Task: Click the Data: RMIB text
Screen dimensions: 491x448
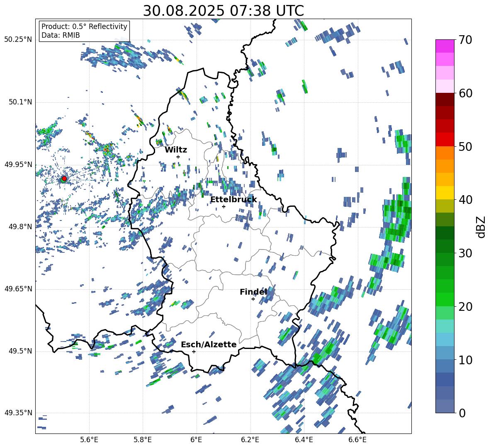Action: 61,35
